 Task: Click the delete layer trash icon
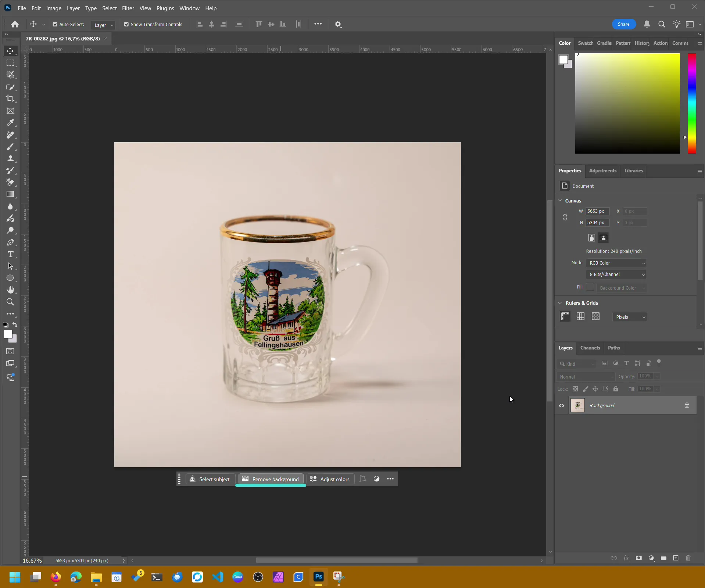click(x=688, y=558)
